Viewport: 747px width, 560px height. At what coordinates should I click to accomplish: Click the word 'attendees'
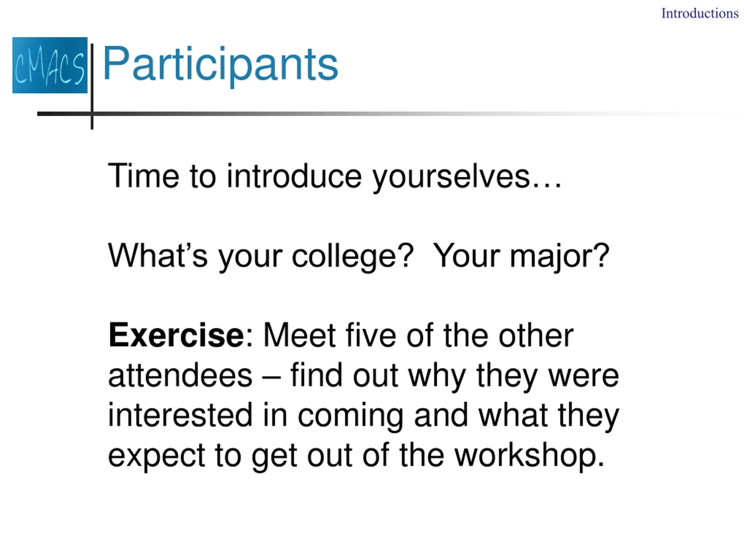[x=180, y=375]
